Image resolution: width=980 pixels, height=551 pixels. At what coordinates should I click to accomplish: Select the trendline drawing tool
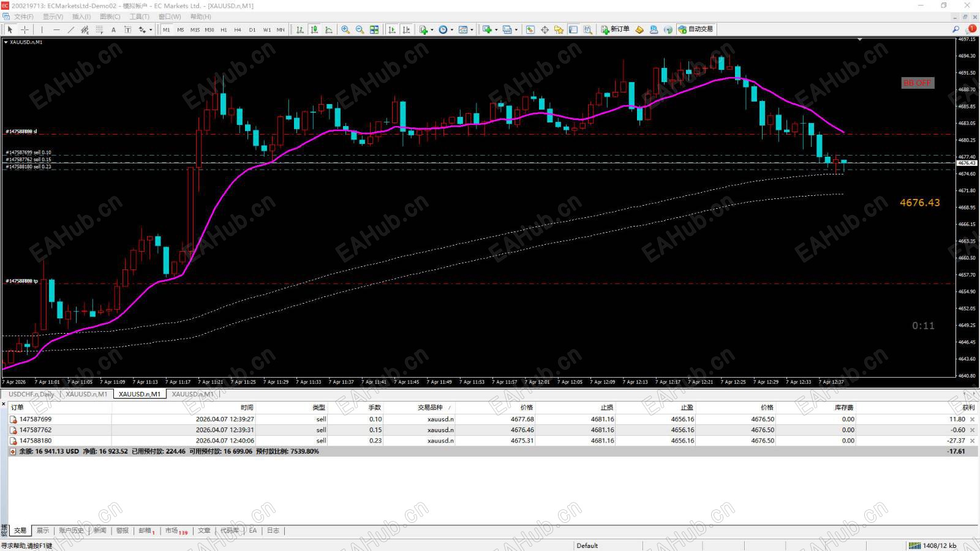pyautogui.click(x=71, y=29)
